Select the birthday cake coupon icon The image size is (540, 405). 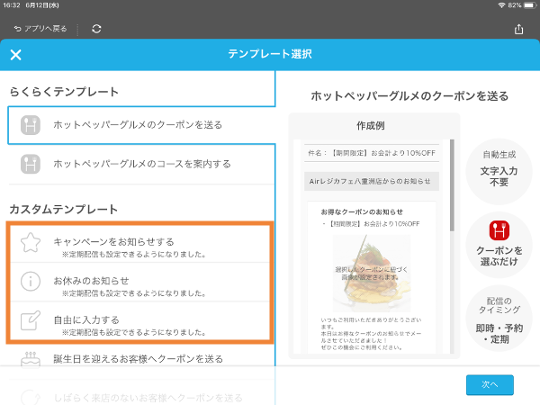point(30,360)
